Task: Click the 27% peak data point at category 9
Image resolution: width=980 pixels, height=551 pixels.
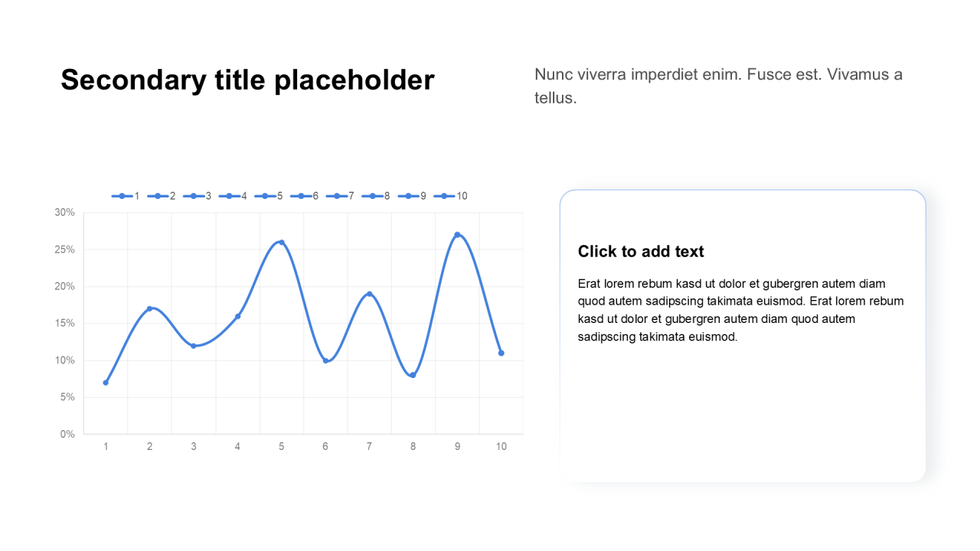Action: (457, 235)
